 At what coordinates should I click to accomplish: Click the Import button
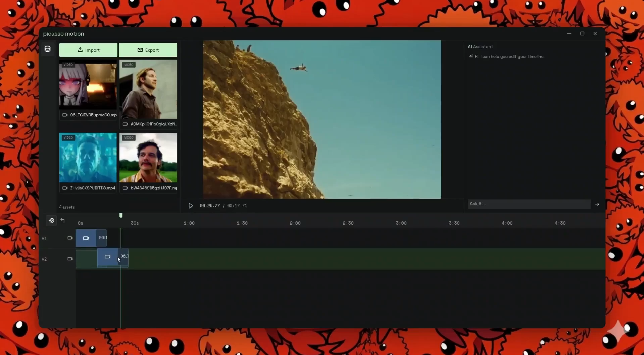88,50
